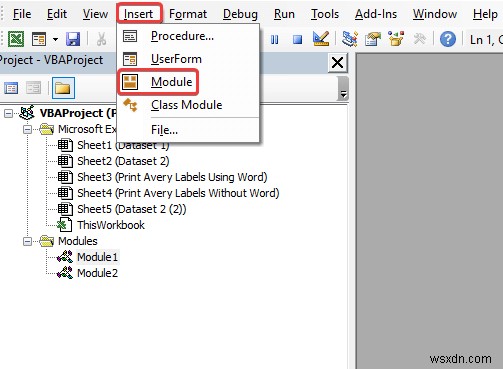Image resolution: width=503 pixels, height=369 pixels.
Task: Open the Object Browser toolbar icon
Action: click(396, 39)
